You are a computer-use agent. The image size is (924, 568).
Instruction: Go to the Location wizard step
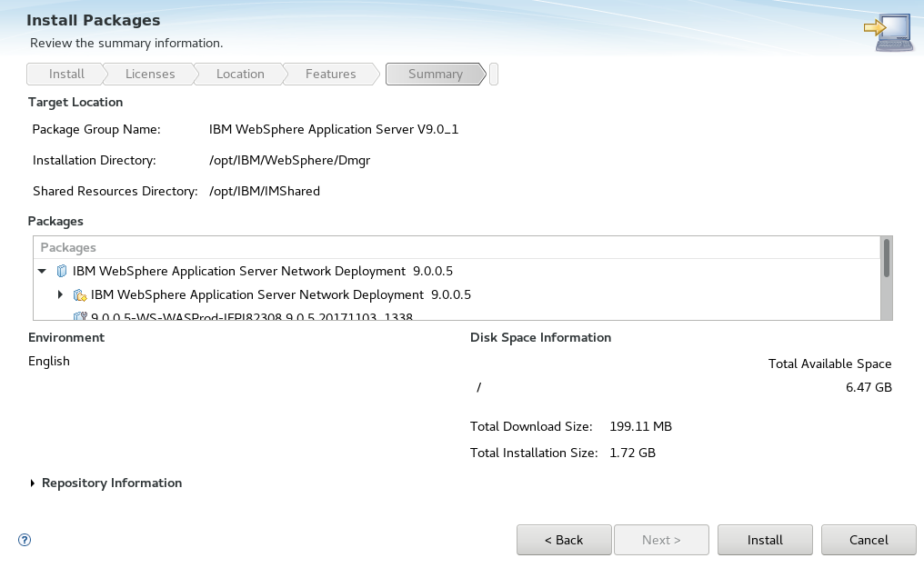click(x=240, y=75)
